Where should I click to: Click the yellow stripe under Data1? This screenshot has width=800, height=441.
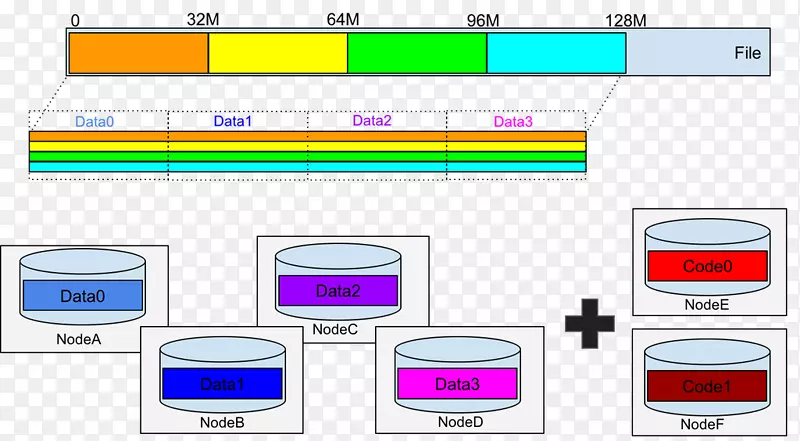pyautogui.click(x=238, y=146)
